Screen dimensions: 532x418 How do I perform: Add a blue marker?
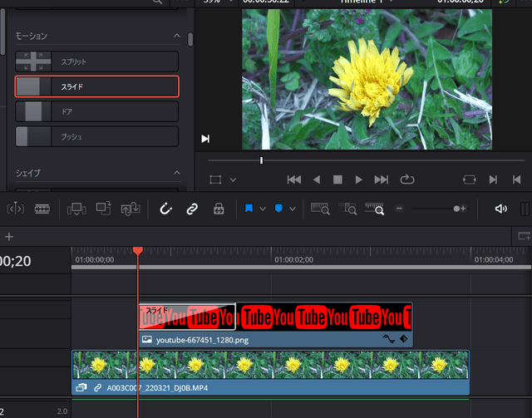[278, 209]
